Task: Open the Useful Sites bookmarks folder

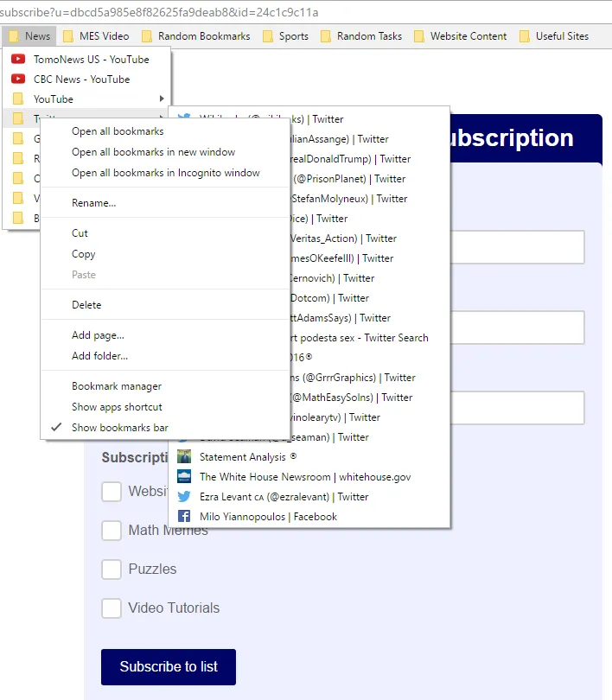Action: [554, 36]
